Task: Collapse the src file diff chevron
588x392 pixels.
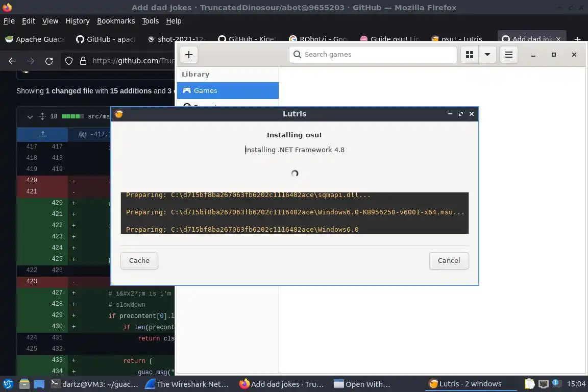Action: 30,117
